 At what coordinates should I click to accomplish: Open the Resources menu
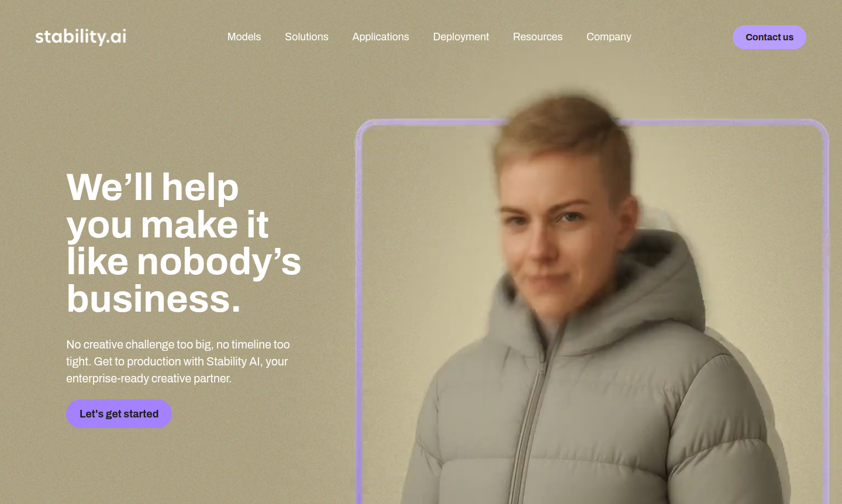(537, 37)
